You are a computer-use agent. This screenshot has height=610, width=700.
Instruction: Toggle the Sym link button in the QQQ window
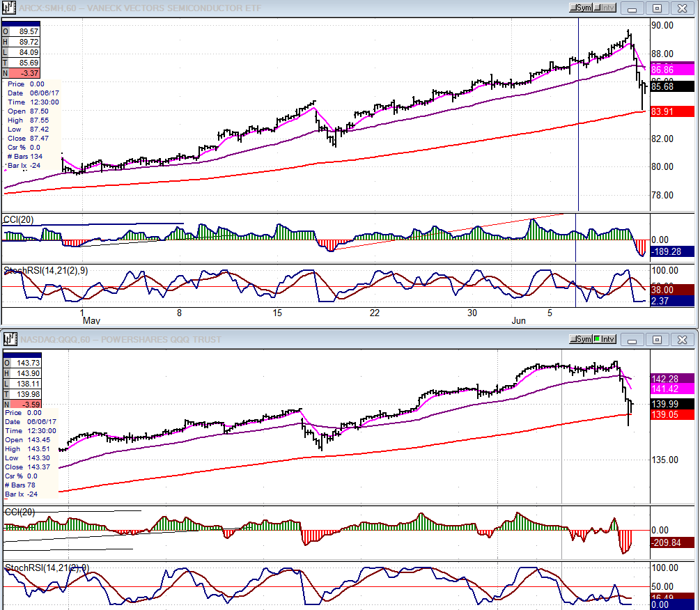click(x=581, y=339)
